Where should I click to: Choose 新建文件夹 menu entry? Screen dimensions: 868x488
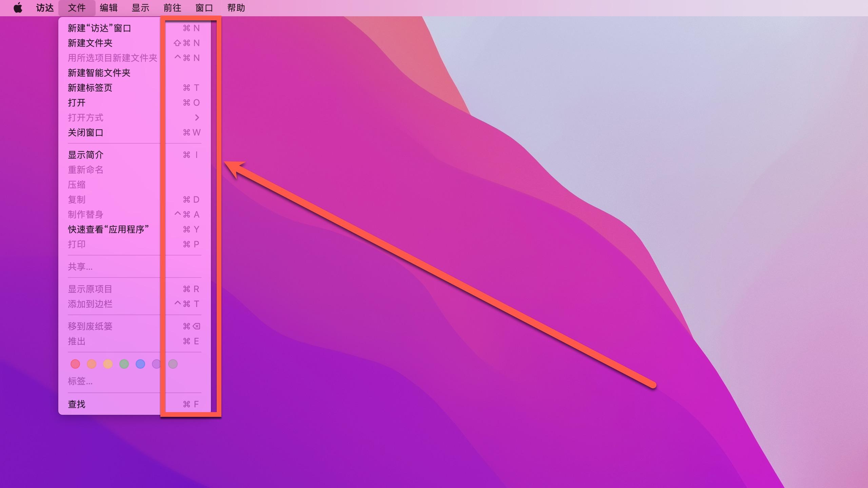pos(90,43)
